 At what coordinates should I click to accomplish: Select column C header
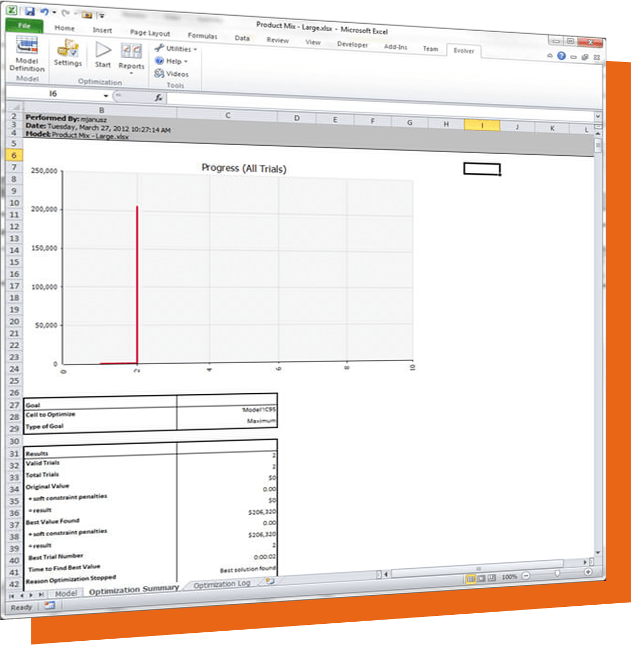pyautogui.click(x=227, y=115)
